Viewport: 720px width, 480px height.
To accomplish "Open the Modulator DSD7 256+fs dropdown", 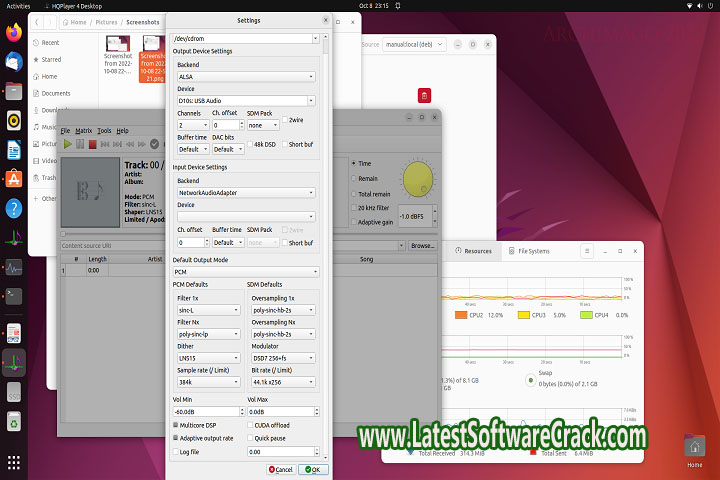I will click(283, 357).
